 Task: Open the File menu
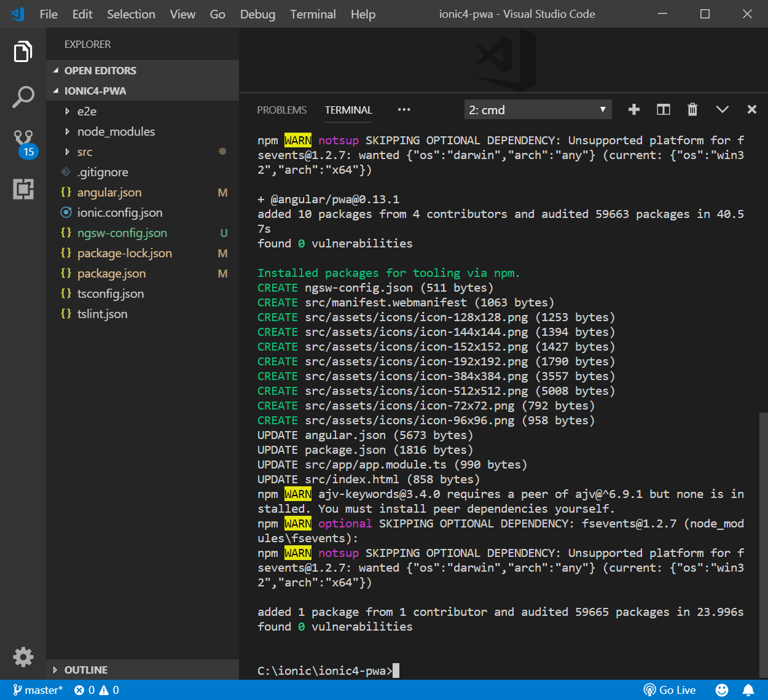pyautogui.click(x=49, y=14)
